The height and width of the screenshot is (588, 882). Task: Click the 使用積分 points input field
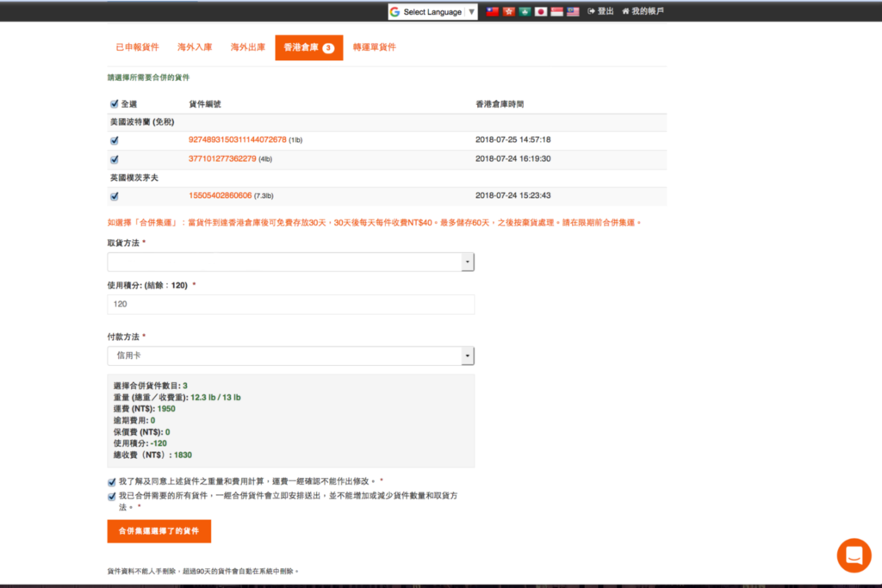click(x=290, y=305)
